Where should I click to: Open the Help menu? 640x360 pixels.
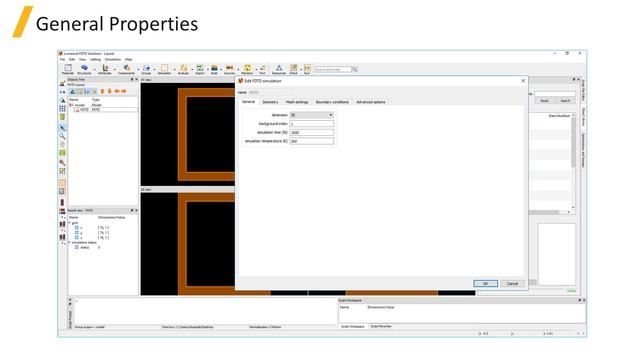(128, 60)
